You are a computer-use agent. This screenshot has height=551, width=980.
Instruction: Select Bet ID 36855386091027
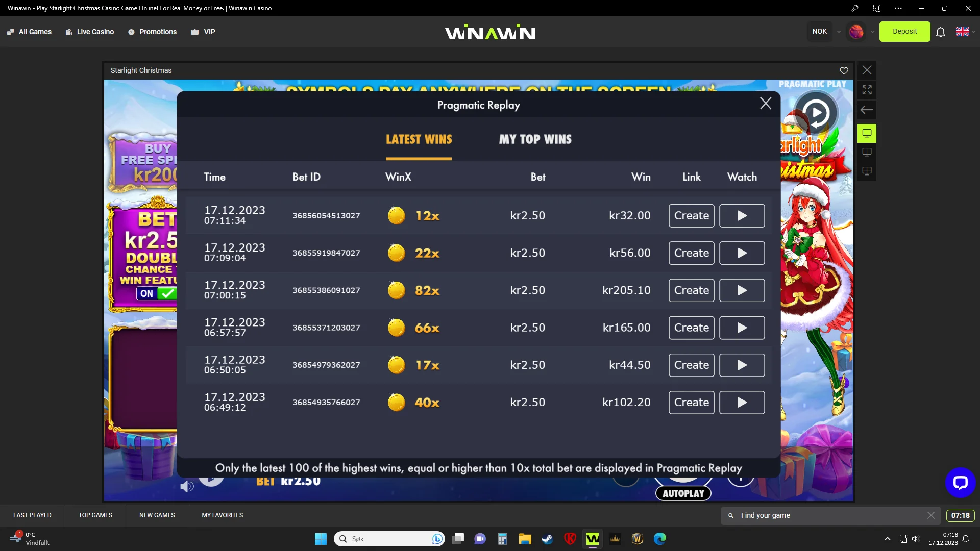[x=326, y=290]
